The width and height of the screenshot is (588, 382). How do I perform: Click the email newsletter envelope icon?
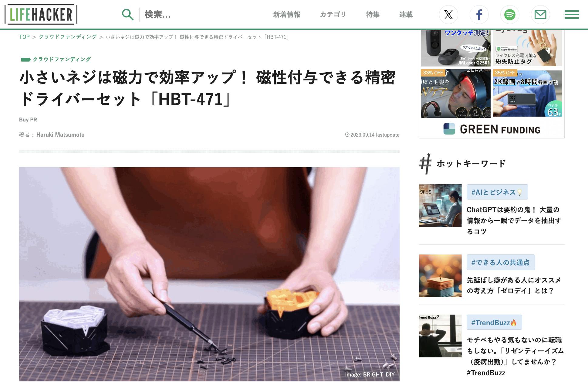click(x=540, y=15)
